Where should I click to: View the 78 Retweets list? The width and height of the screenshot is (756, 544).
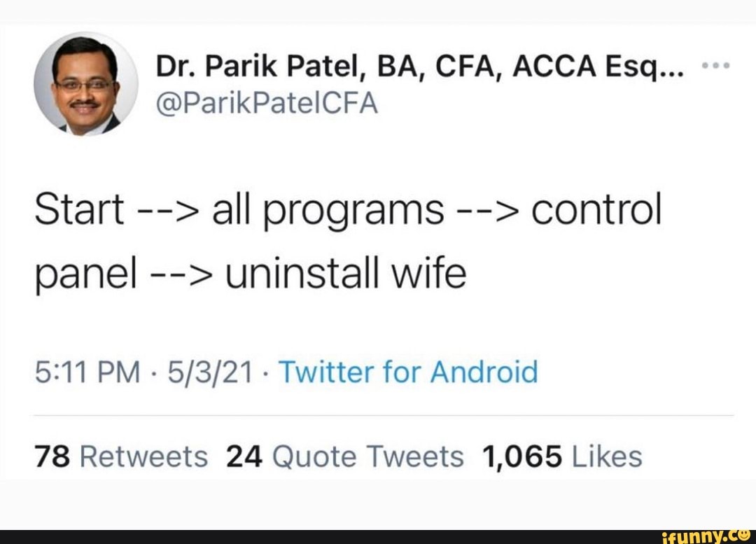tap(120, 456)
